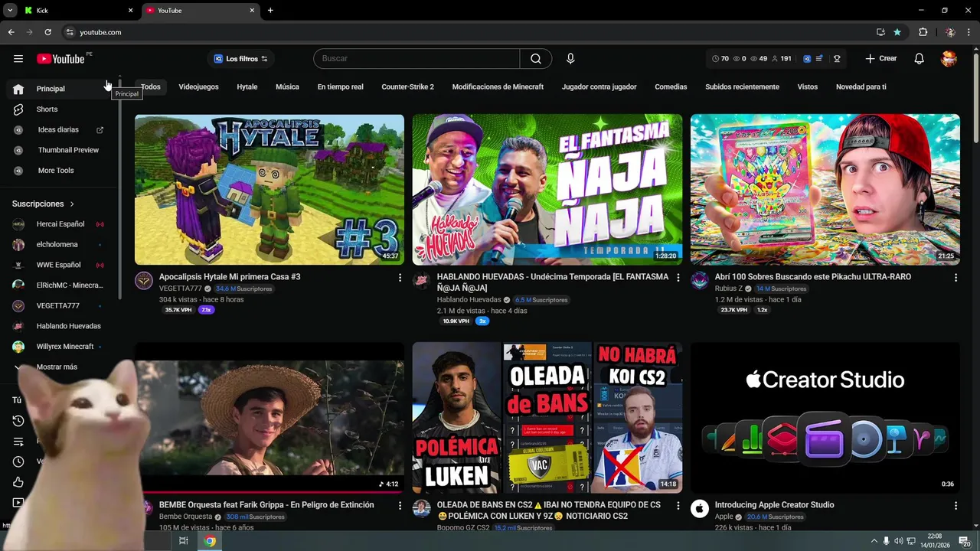Select Counter-Strike 2 chip

[407, 87]
